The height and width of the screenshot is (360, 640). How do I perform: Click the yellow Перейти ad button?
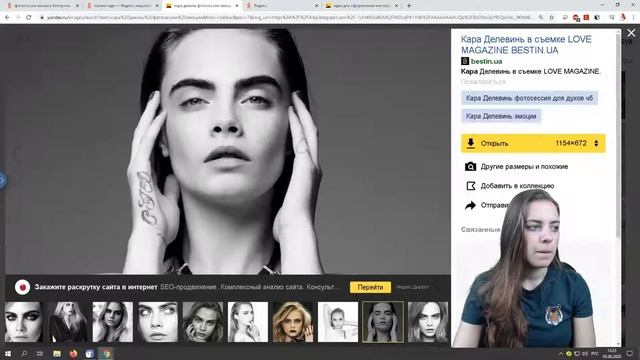click(x=370, y=287)
